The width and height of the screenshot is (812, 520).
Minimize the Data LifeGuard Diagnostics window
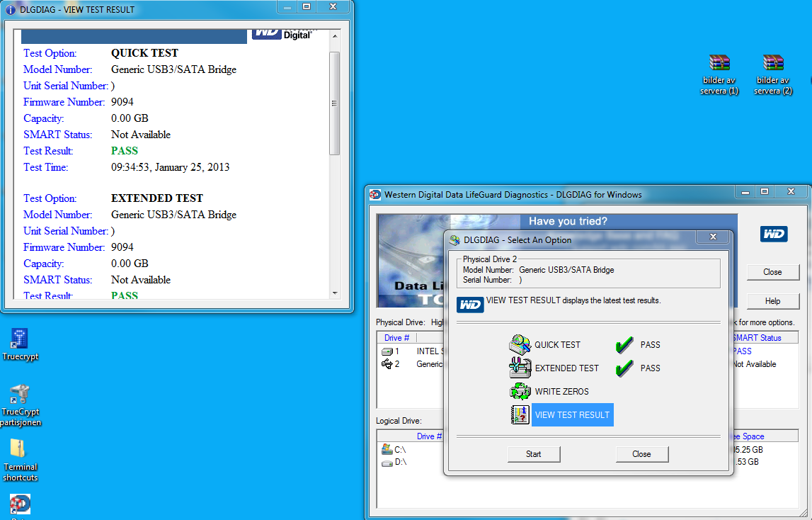pos(745,192)
